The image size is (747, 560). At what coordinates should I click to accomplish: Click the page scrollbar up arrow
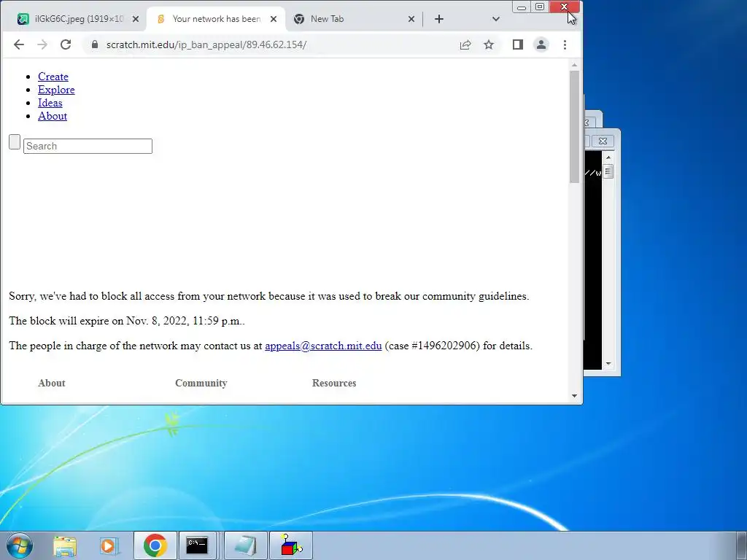574,65
